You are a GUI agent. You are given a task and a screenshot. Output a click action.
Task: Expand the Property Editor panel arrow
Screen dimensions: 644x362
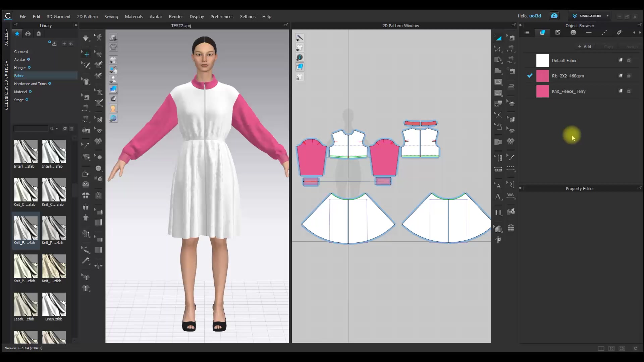click(x=521, y=188)
